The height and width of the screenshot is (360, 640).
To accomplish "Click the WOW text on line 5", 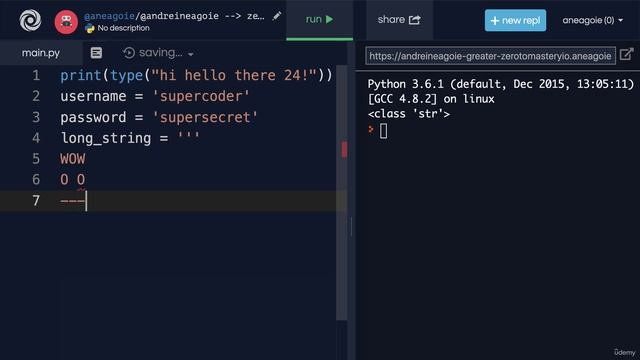I will point(73,159).
